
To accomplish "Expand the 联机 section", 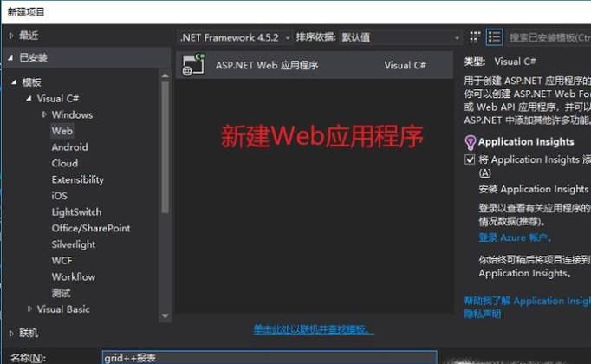I will [11, 333].
